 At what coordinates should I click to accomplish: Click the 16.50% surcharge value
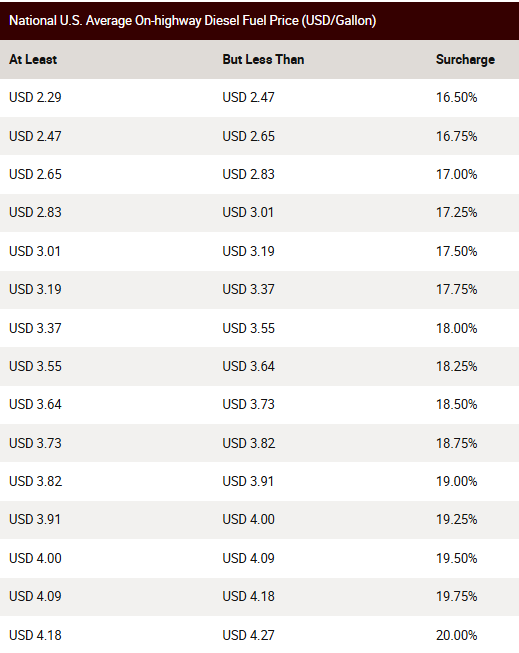tap(457, 97)
